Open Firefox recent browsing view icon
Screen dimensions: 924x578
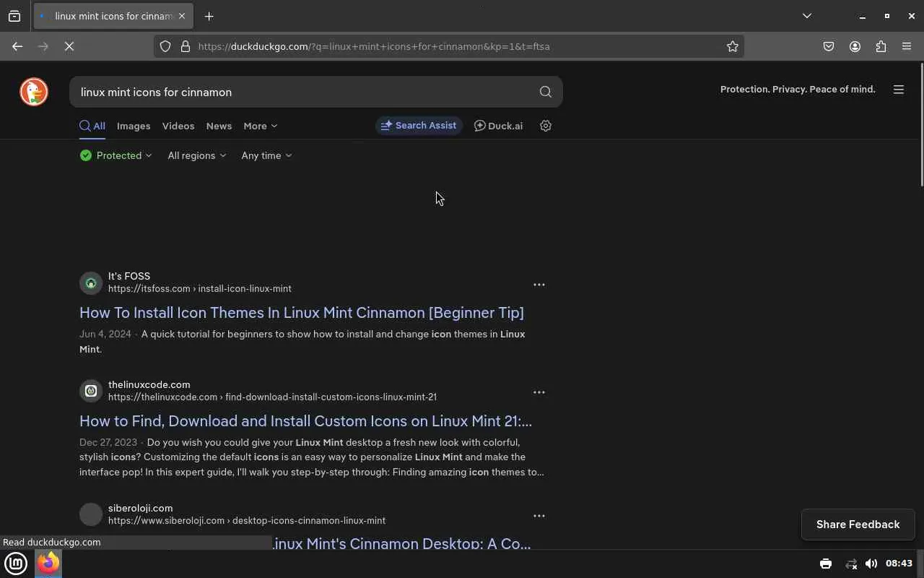[x=14, y=16]
